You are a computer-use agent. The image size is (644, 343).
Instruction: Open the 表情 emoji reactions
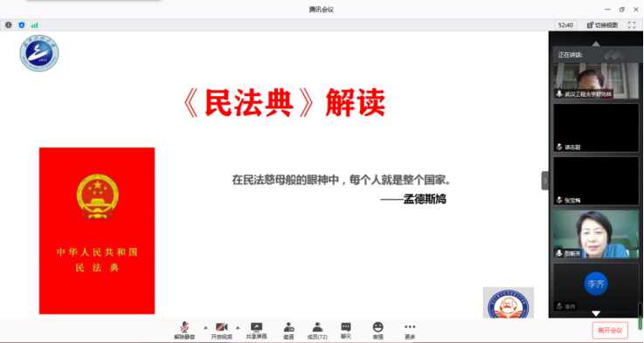click(377, 331)
